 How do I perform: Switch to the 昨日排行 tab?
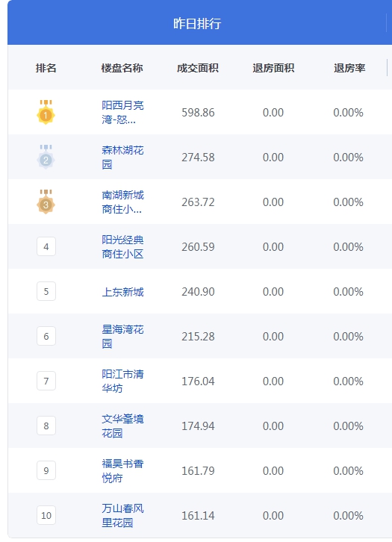pyautogui.click(x=197, y=23)
